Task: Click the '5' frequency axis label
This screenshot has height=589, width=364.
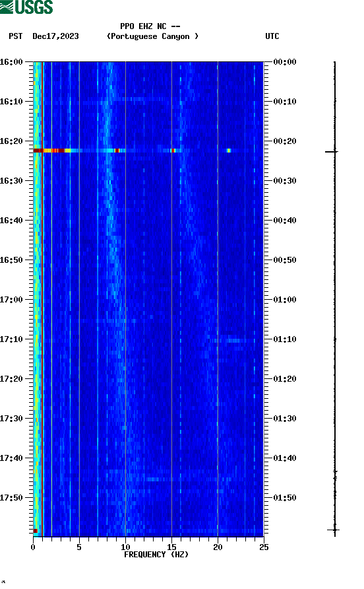Action: tap(79, 547)
